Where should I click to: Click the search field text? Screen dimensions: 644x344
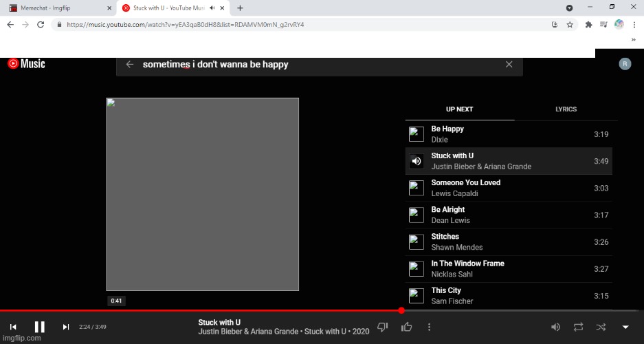click(215, 65)
